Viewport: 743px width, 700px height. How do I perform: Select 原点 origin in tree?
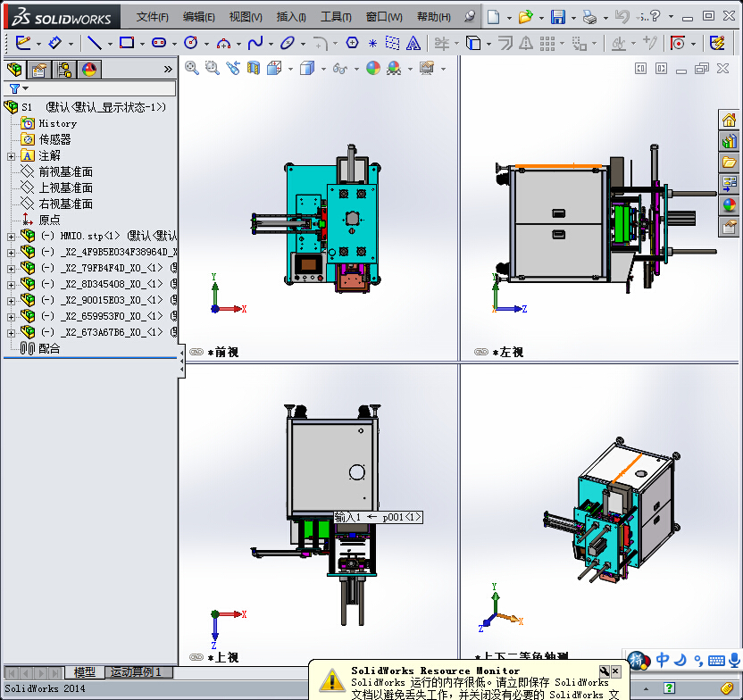49,220
